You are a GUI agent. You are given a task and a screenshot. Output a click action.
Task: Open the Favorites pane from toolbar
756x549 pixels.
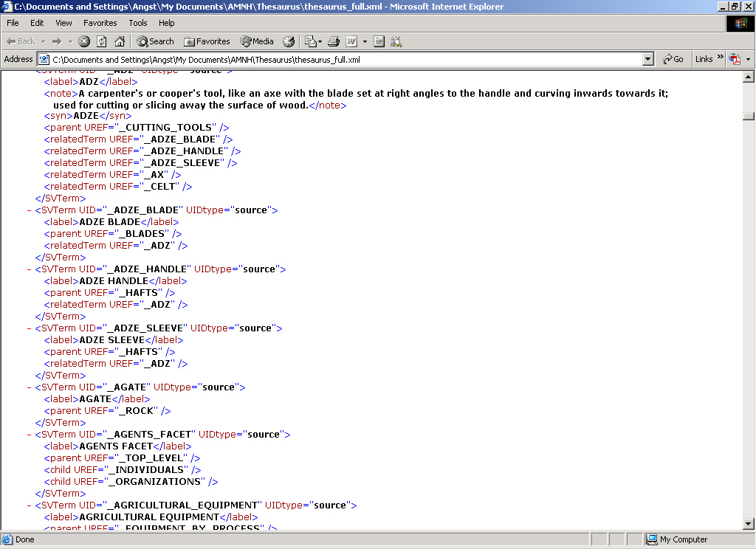click(x=207, y=41)
